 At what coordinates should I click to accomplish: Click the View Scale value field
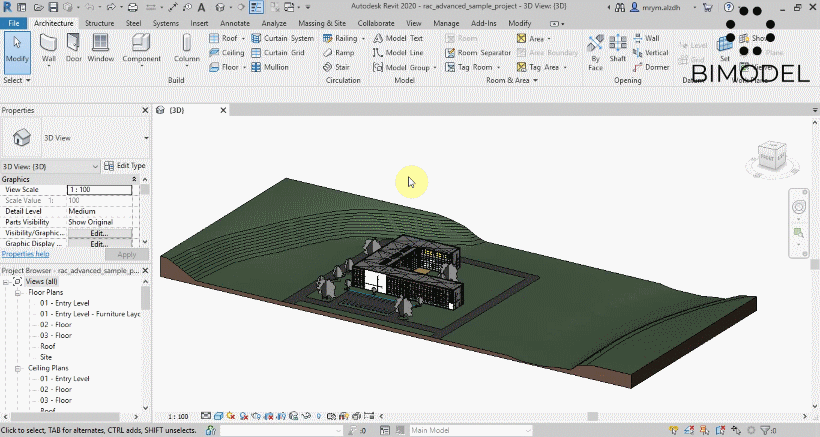(x=99, y=189)
